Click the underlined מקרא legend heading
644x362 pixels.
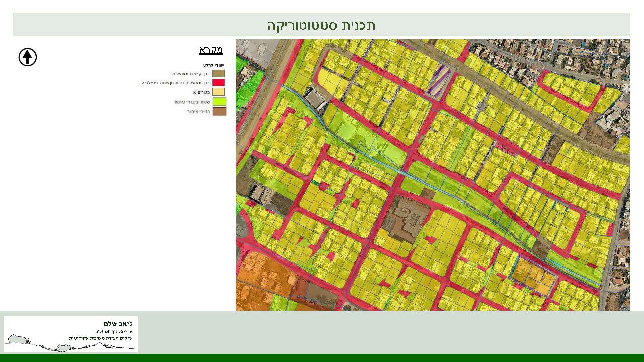tap(211, 50)
